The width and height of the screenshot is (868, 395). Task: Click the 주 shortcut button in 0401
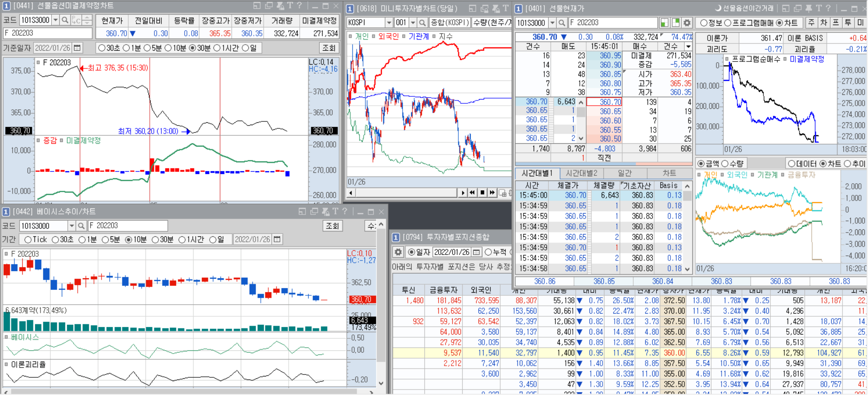811,22
